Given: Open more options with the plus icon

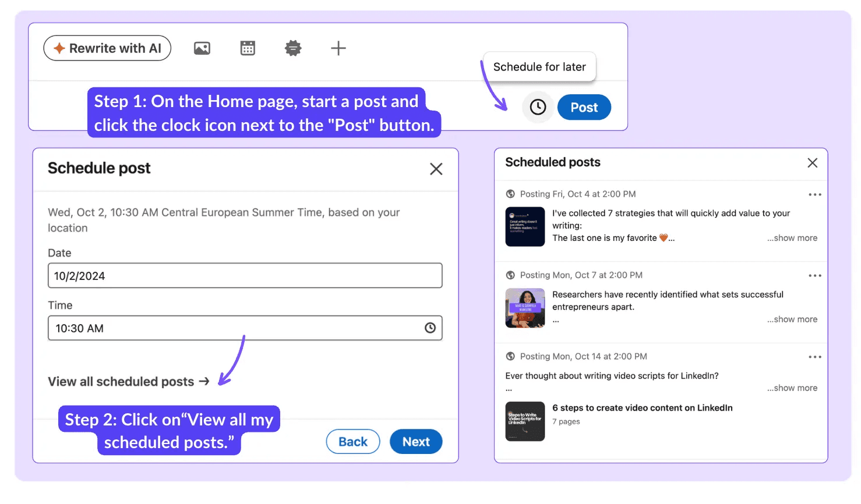Looking at the screenshot, I should click(x=338, y=48).
